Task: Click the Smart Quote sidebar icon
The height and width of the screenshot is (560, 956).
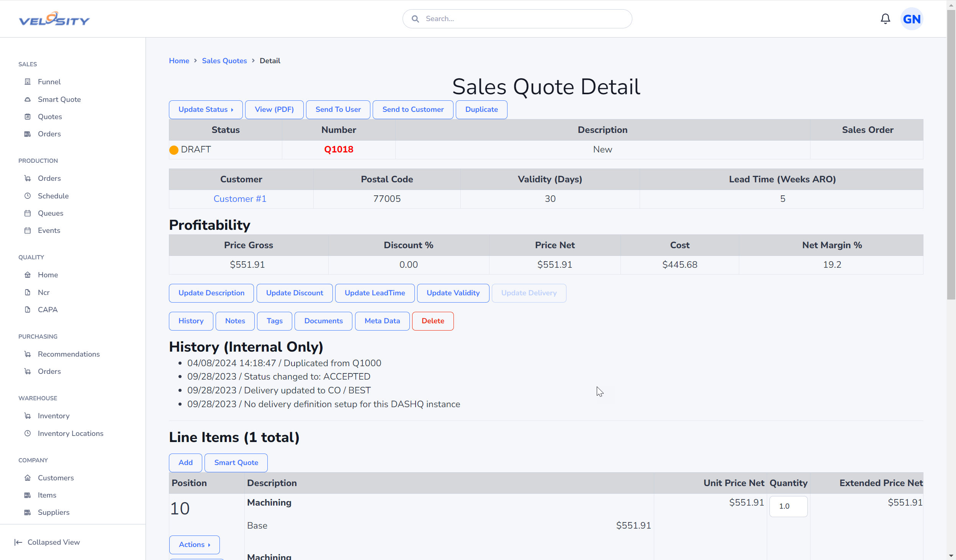Action: click(x=28, y=99)
